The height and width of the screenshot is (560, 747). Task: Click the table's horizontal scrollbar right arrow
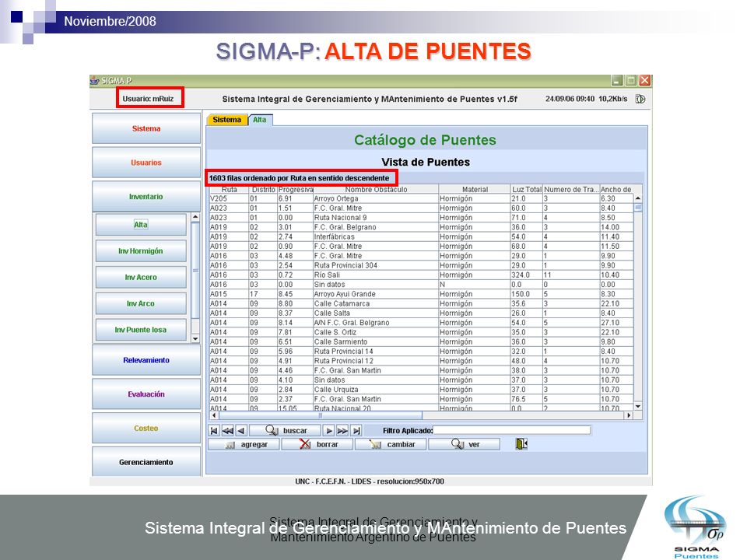[x=629, y=415]
